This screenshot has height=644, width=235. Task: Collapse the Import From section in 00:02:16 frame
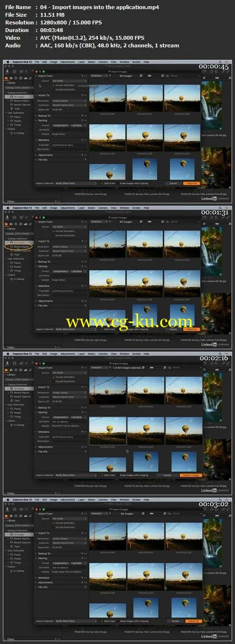click(37, 367)
